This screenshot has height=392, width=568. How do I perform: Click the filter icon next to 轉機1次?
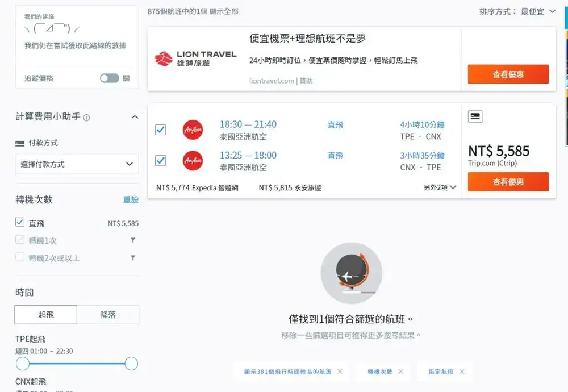(x=133, y=240)
